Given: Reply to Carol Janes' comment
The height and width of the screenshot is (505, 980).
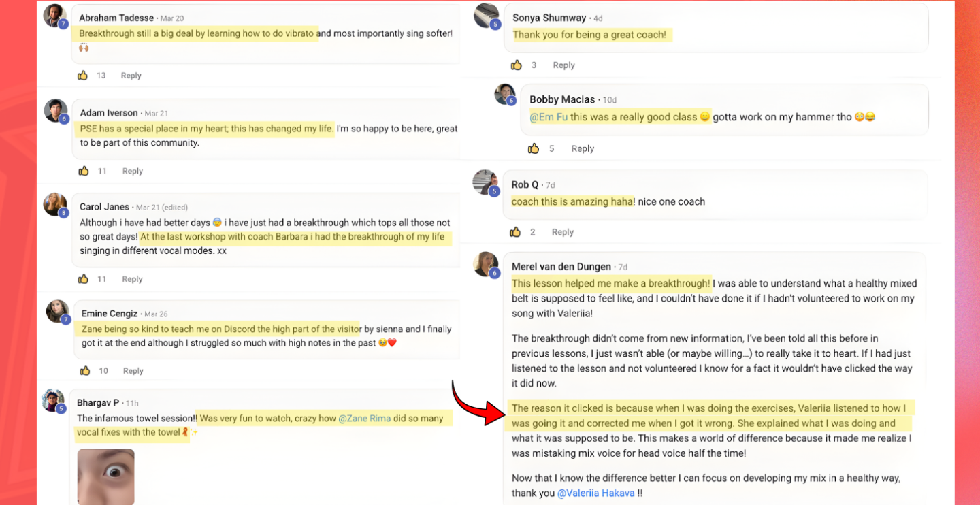Looking at the screenshot, I should (x=132, y=279).
